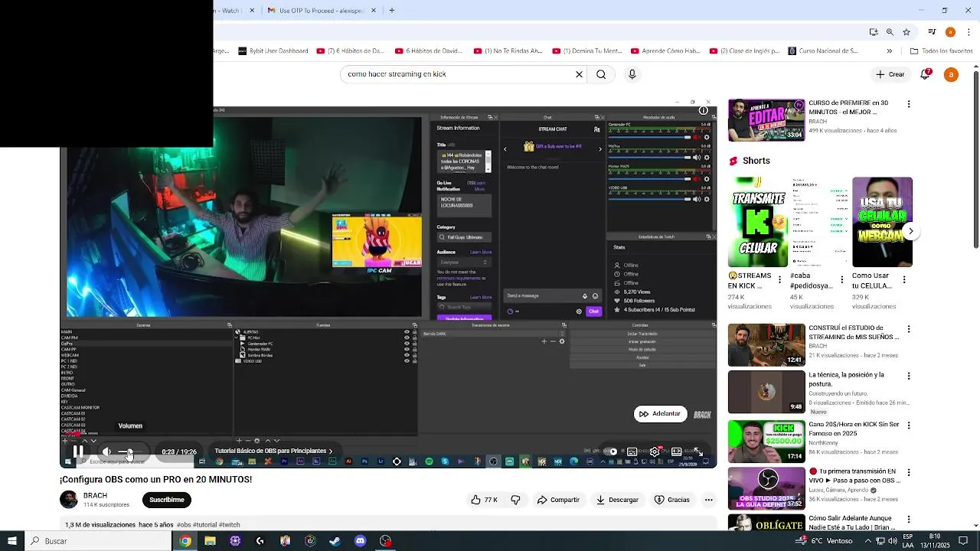The width and height of the screenshot is (980, 551).
Task: Open Steam from the taskbar
Action: [x=335, y=541]
